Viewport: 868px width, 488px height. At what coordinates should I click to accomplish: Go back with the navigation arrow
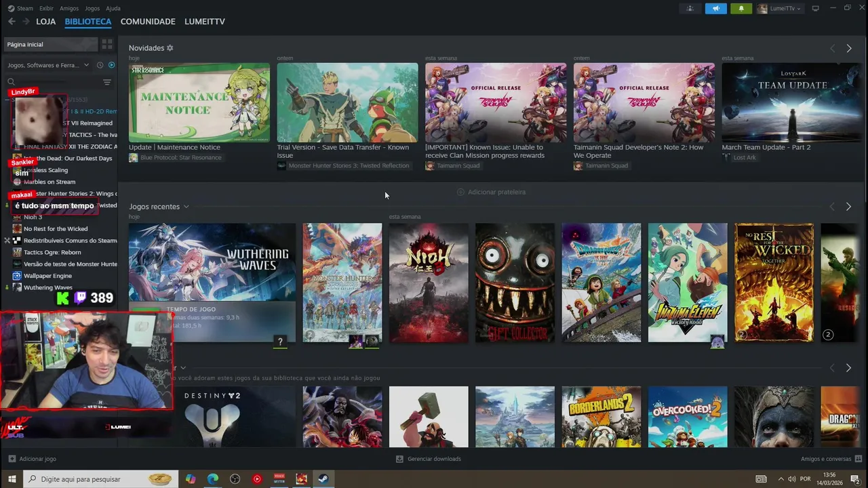(12, 22)
